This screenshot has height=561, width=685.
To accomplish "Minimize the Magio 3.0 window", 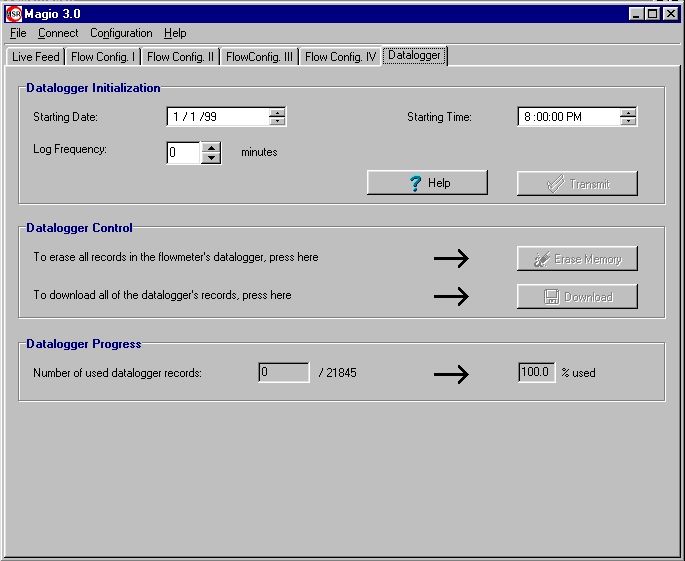I will 636,14.
